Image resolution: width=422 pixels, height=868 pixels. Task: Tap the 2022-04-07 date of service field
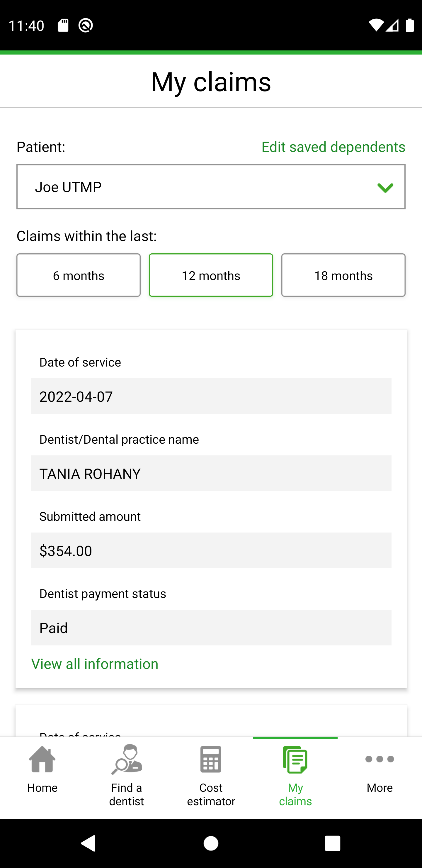[x=211, y=396]
